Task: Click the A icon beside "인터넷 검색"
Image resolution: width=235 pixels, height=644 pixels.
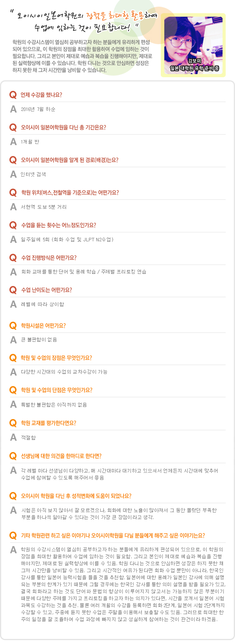Action: pos(13,175)
